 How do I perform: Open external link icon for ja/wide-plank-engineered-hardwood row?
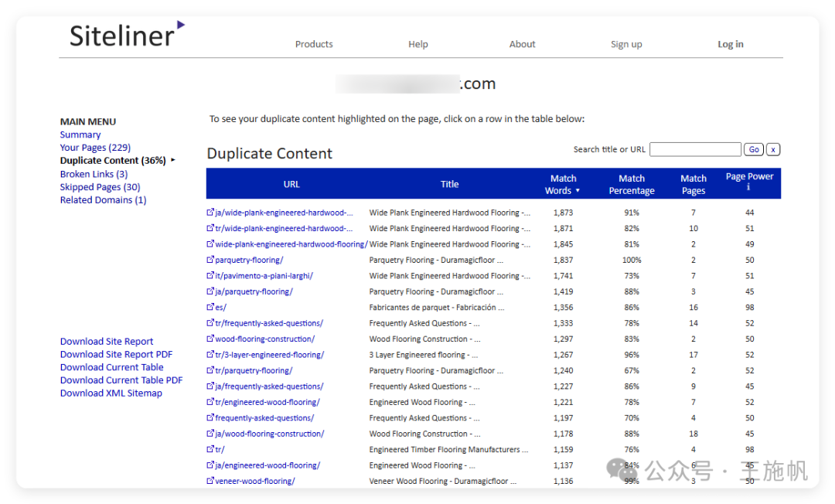click(x=210, y=212)
